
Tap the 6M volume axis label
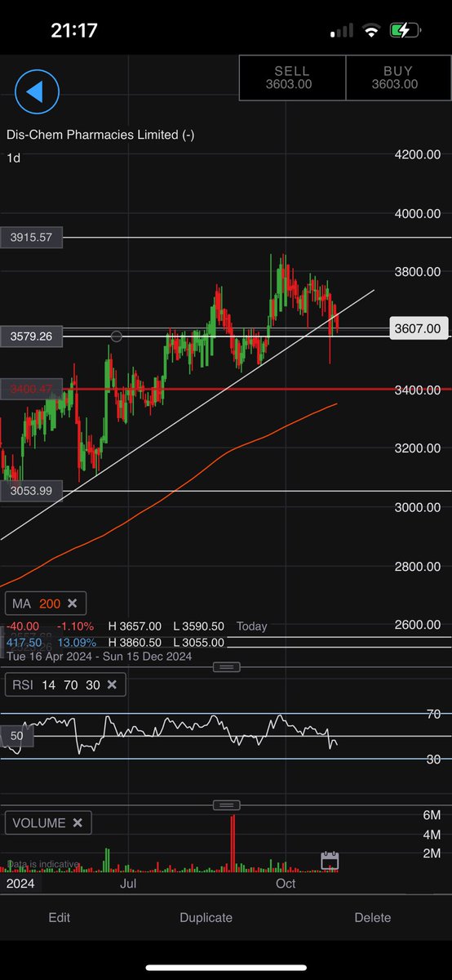432,815
